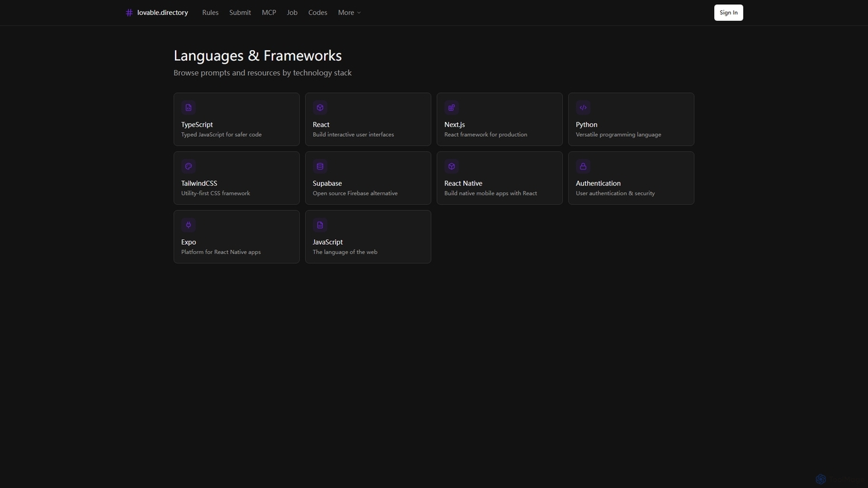
Task: Click the TailwindCSS card's palette icon
Action: 189,166
